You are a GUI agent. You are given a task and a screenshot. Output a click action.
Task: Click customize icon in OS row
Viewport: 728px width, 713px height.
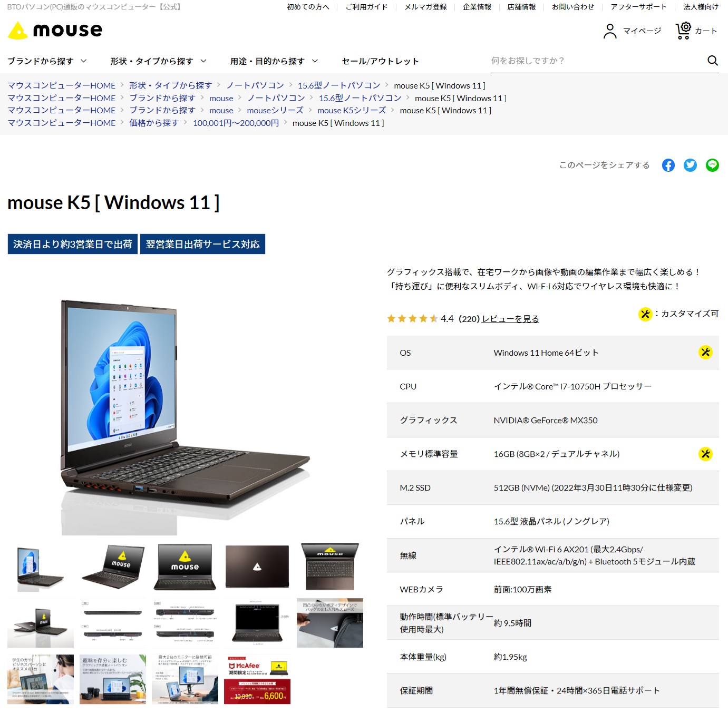pos(705,352)
